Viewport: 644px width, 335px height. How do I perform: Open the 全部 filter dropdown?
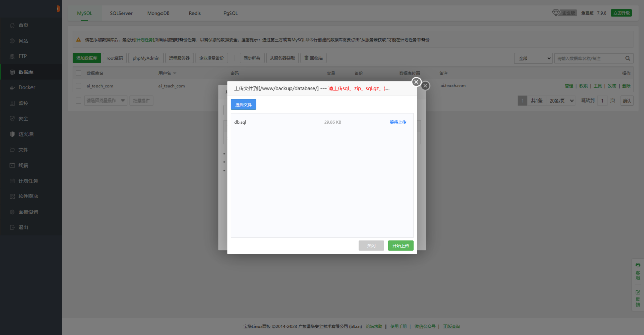[533, 58]
